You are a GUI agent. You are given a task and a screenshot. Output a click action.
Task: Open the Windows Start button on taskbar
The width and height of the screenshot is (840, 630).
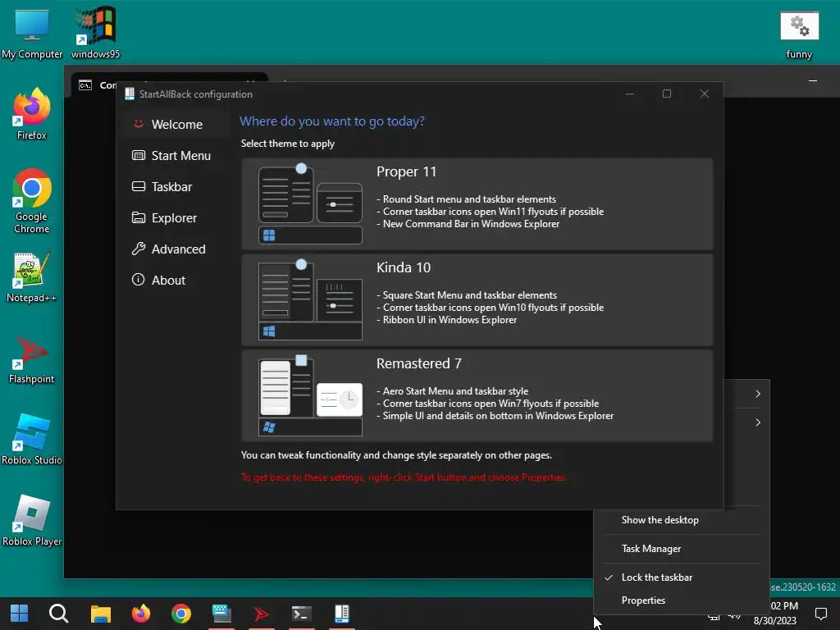20,614
